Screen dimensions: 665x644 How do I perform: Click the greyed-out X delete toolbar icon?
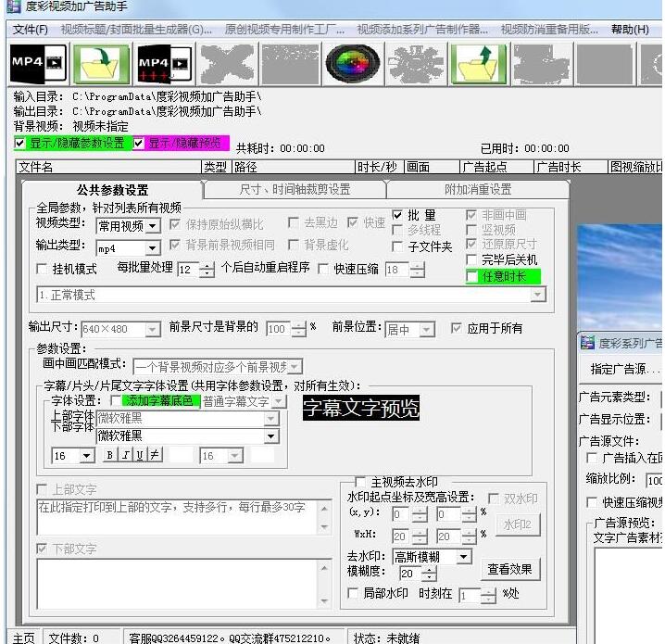(227, 63)
